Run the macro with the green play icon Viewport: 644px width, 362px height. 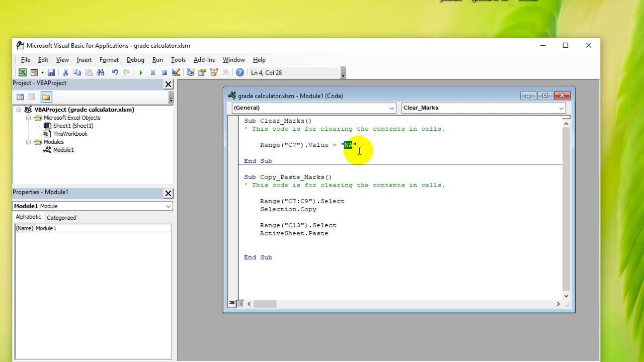(x=141, y=72)
